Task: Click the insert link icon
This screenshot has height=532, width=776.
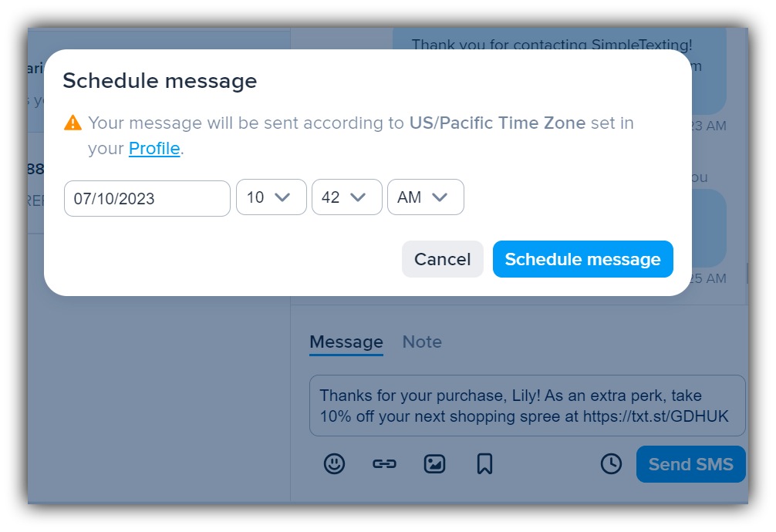Action: 384,463
